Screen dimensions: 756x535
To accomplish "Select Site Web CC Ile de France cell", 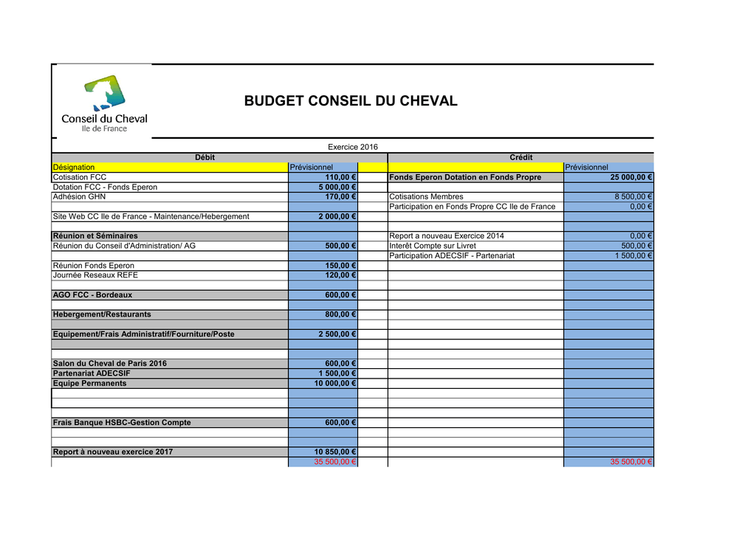I will click(x=170, y=216).
